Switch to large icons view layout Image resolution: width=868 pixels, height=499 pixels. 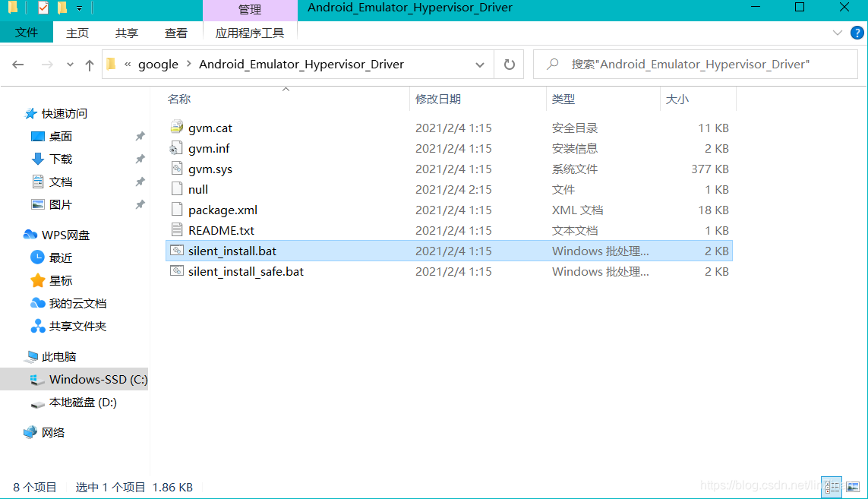coord(853,488)
